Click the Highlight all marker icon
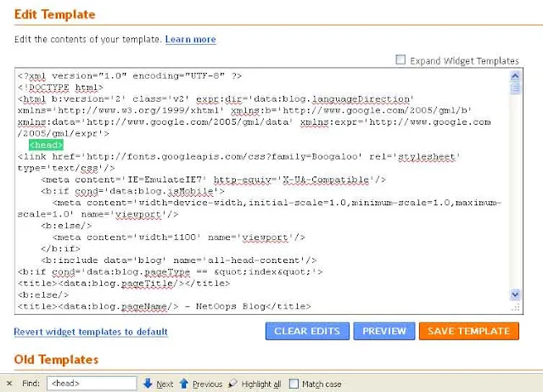The height and width of the screenshot is (392, 543). coord(232,384)
